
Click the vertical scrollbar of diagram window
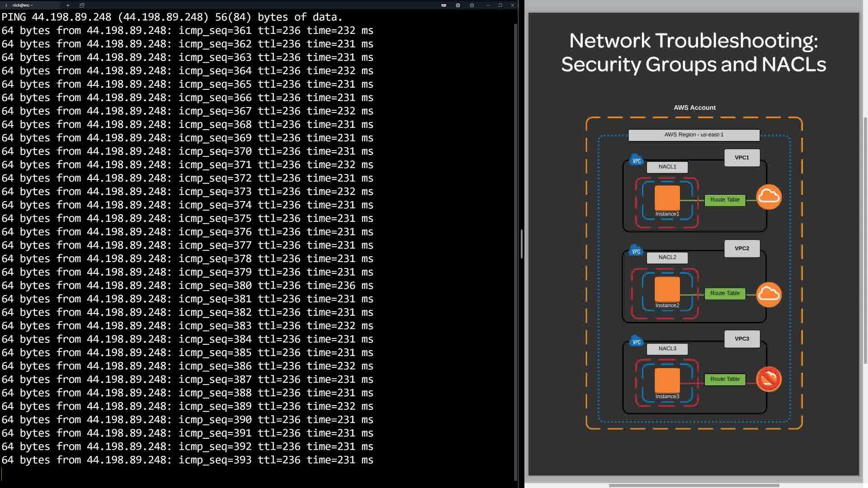click(x=865, y=239)
